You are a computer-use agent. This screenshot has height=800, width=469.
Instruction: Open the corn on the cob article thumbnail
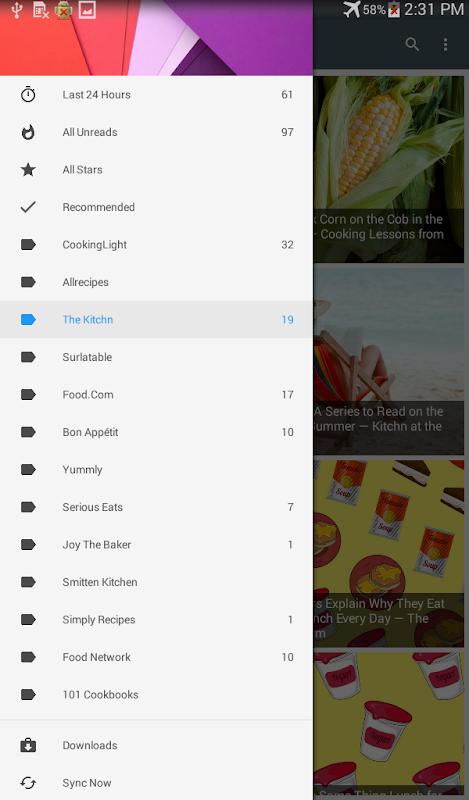[389, 169]
